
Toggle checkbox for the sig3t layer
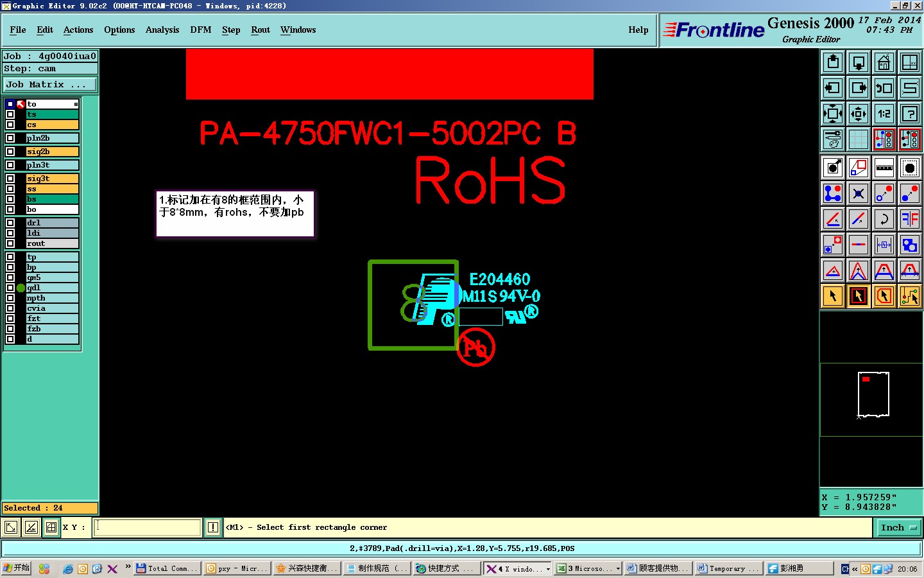click(10, 179)
